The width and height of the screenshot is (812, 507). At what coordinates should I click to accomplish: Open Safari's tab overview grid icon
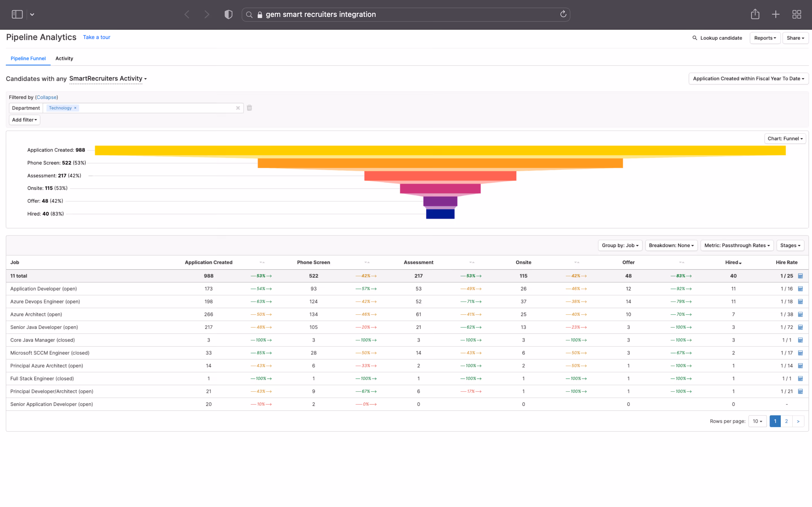click(797, 14)
